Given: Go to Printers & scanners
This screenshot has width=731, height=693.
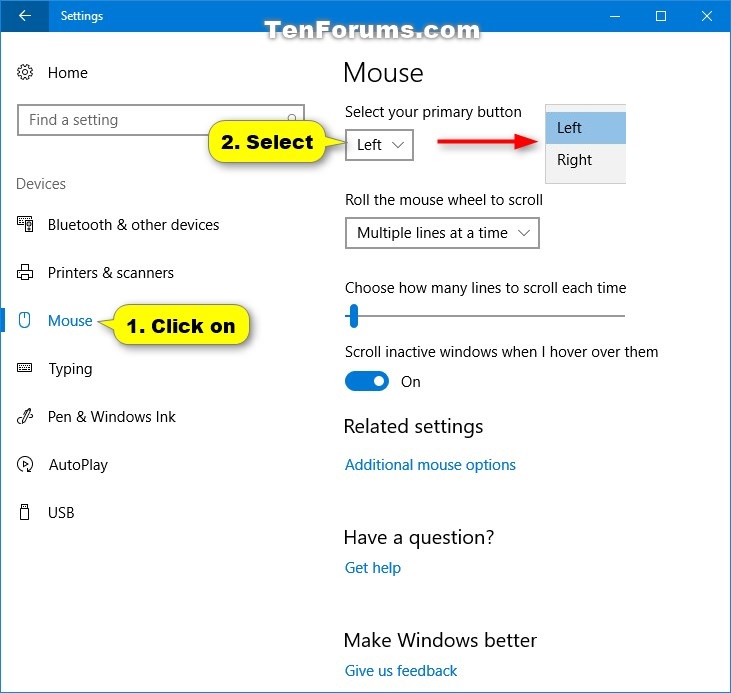Looking at the screenshot, I should [110, 273].
